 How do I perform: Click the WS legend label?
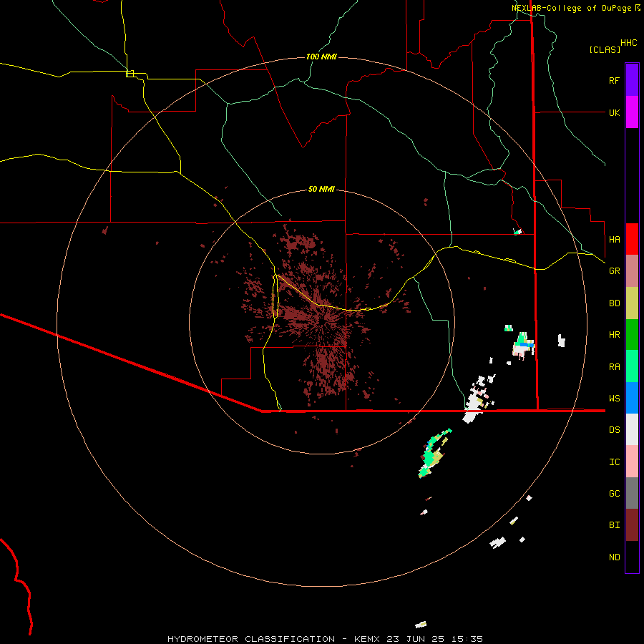[x=614, y=399]
